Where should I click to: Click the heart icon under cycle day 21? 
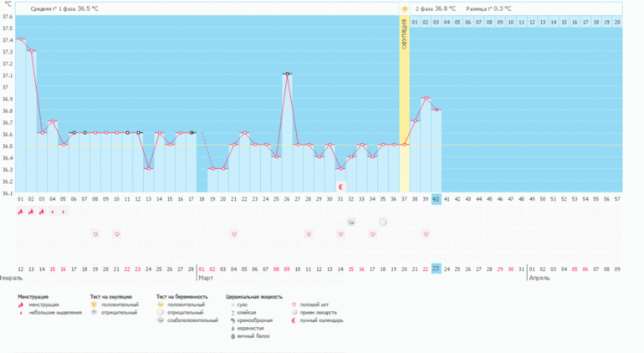click(x=234, y=234)
